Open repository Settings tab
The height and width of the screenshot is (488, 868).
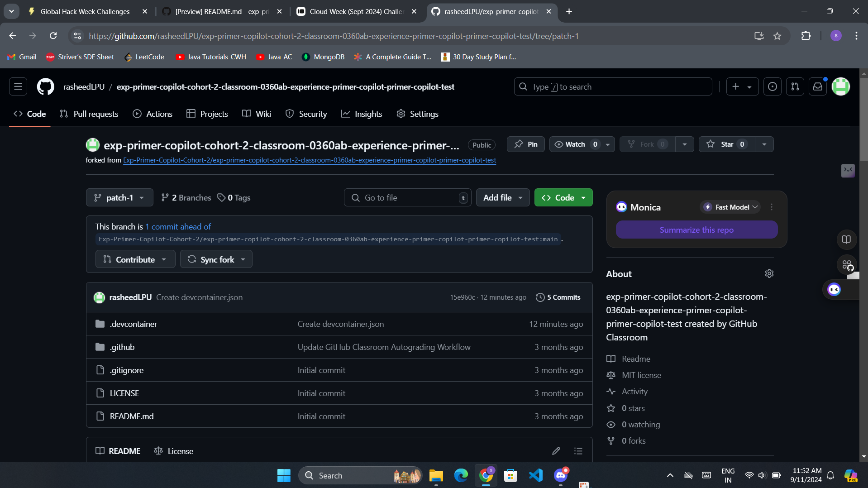point(417,114)
